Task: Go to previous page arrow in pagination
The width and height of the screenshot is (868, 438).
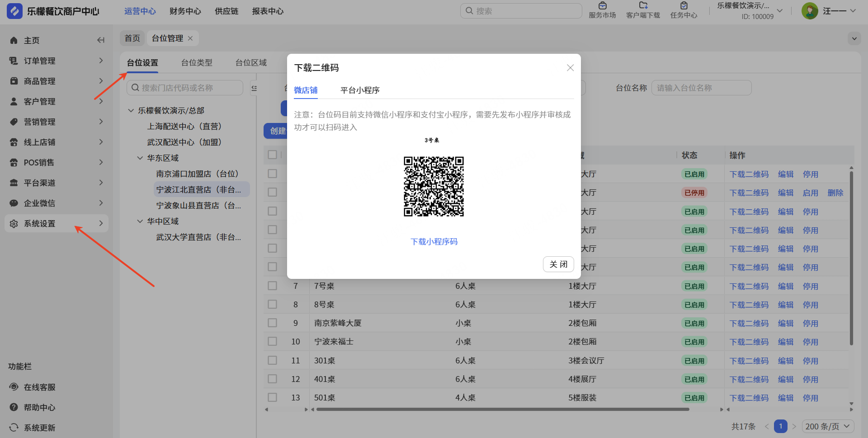Action: tap(767, 426)
